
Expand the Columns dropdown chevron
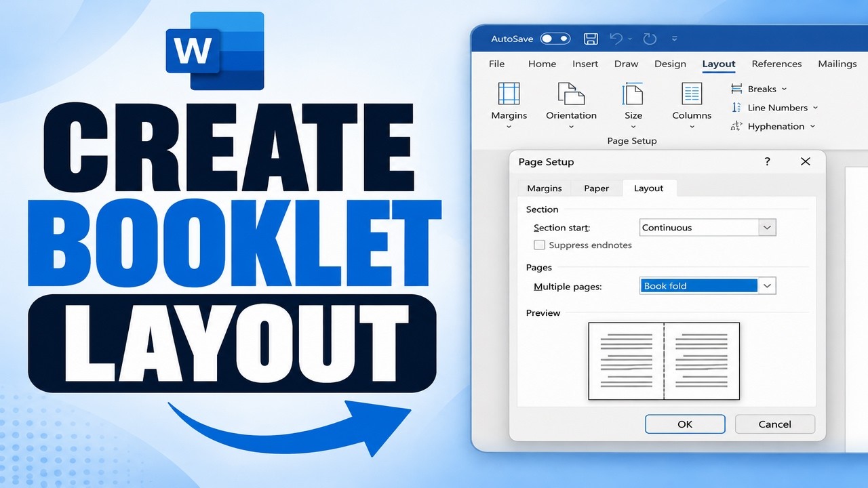[x=692, y=127]
